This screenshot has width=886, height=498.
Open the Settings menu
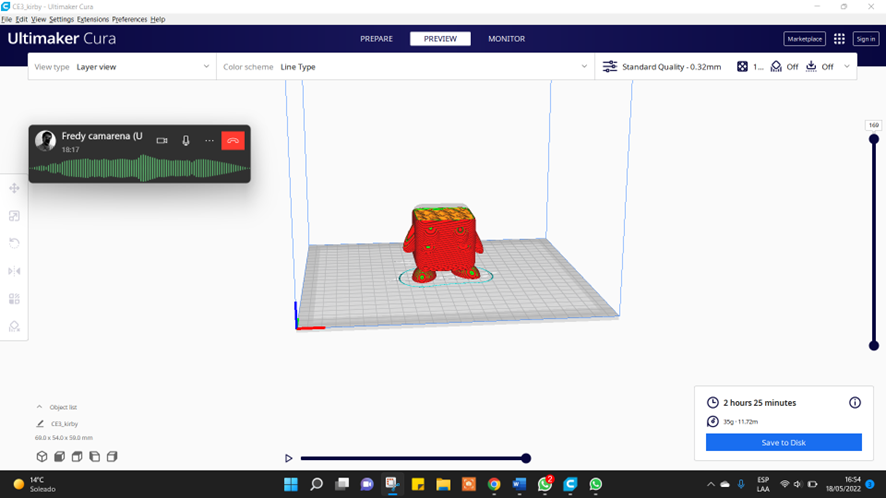click(x=61, y=19)
